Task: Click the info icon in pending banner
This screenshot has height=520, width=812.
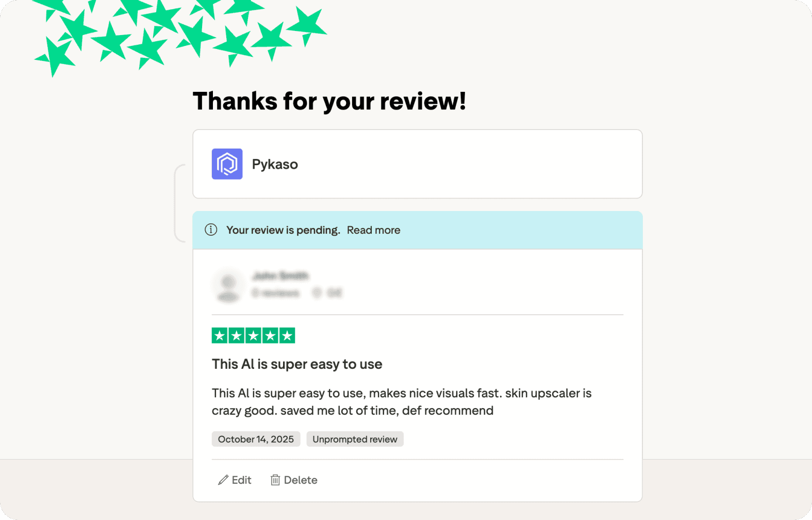Action: [211, 230]
